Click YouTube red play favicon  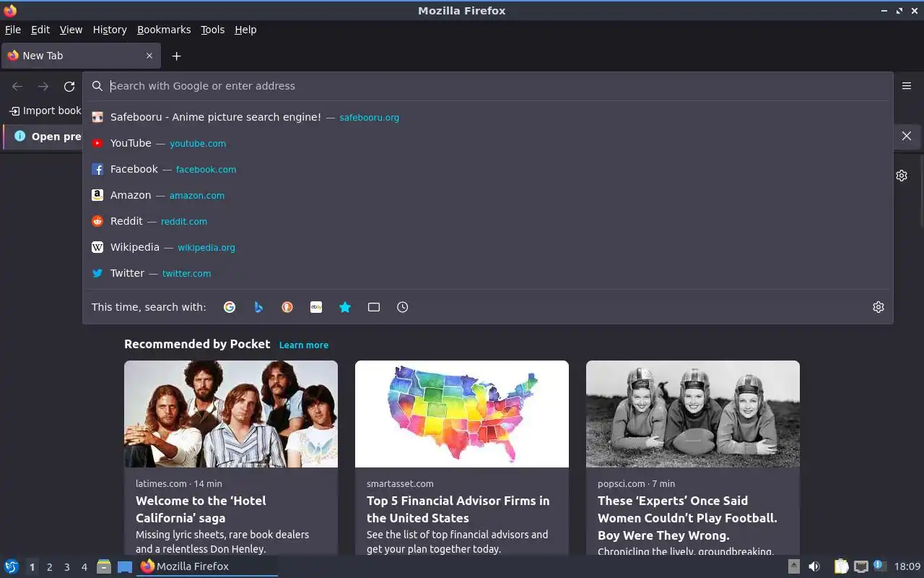pos(97,143)
